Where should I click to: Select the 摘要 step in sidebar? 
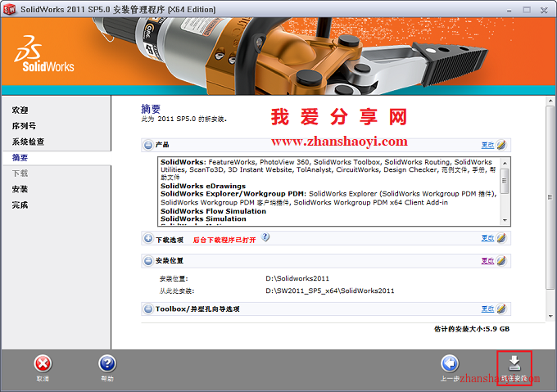20,157
